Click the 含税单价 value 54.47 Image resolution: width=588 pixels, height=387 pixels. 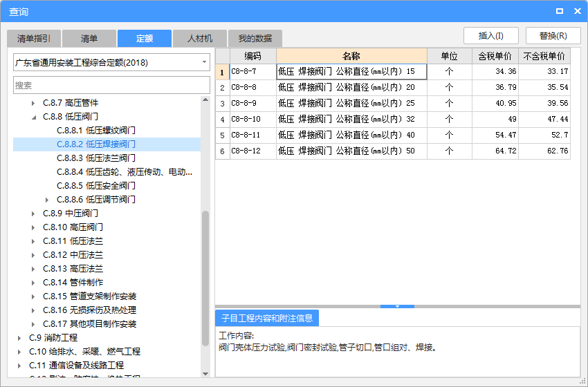click(x=495, y=135)
